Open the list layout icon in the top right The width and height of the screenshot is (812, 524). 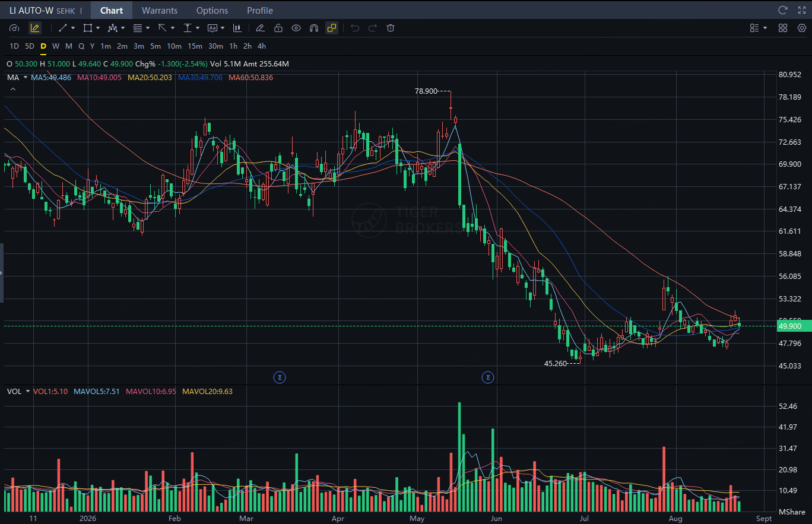coord(754,28)
